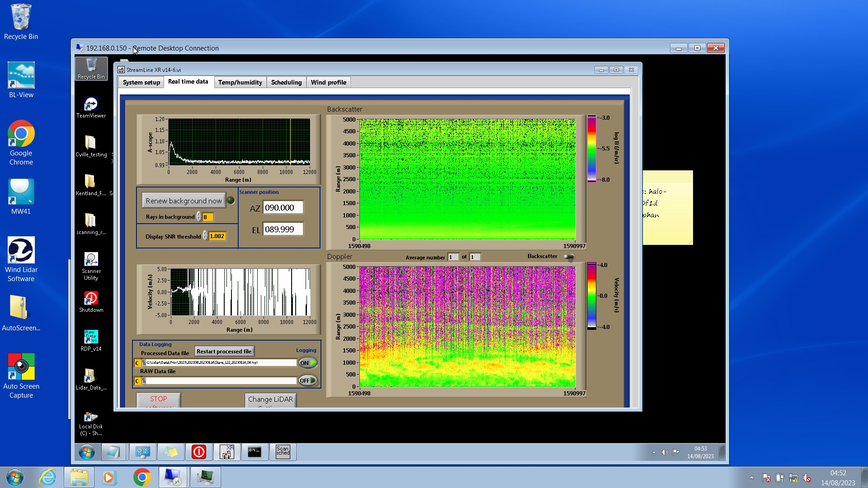Turn off processed data logging ON switch
Viewport: 868px width, 488px height.
coord(308,363)
